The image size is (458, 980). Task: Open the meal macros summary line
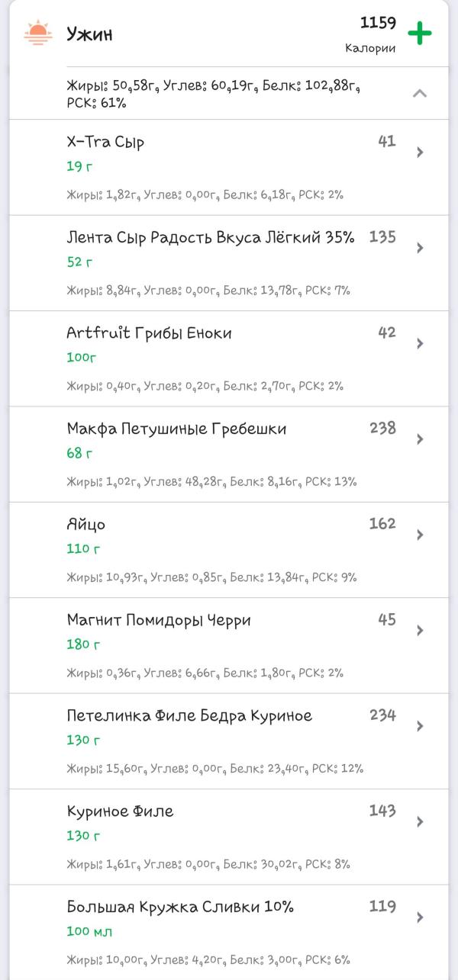coord(213,94)
